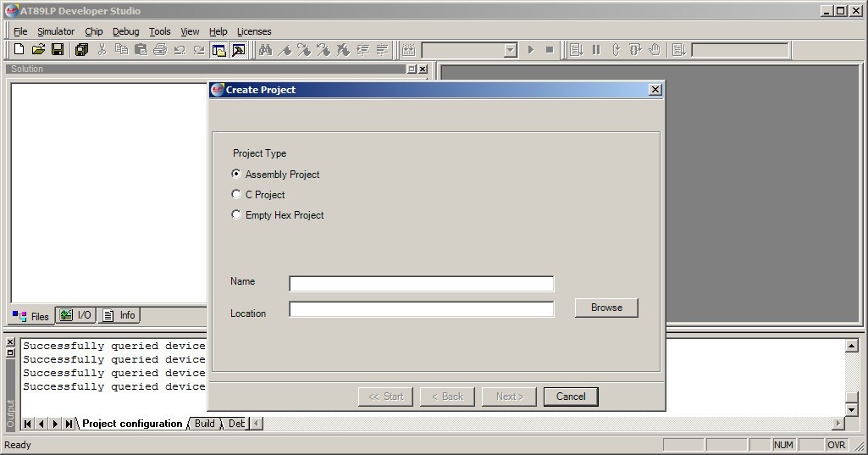The height and width of the screenshot is (455, 868).
Task: Click the first-tab navigation arrow in Output
Action: pos(28,424)
